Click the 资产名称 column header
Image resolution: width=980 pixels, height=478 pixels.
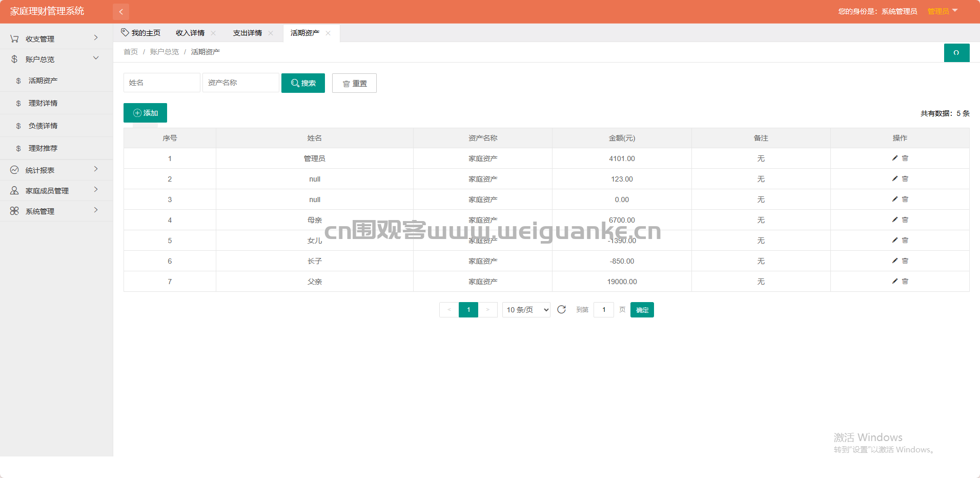[x=483, y=138]
